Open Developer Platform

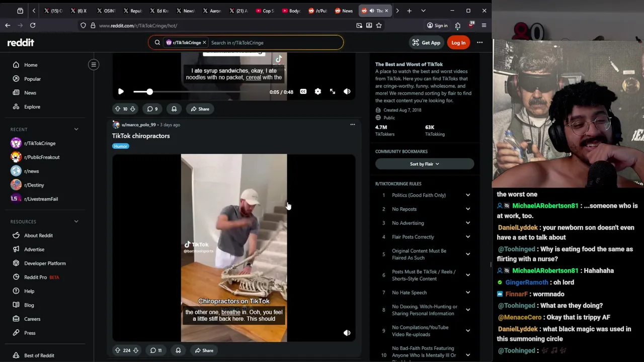pos(45,263)
